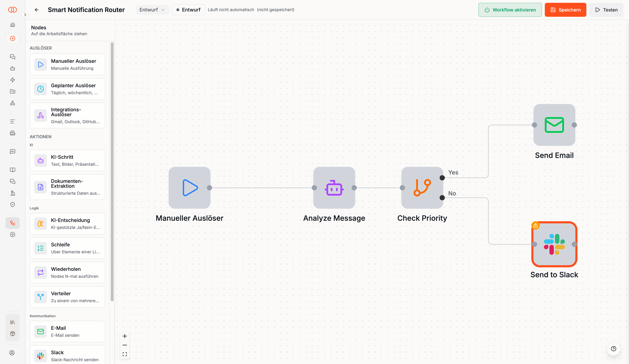Open the Send Email node
Screen dimensions: 629x364
click(554, 125)
